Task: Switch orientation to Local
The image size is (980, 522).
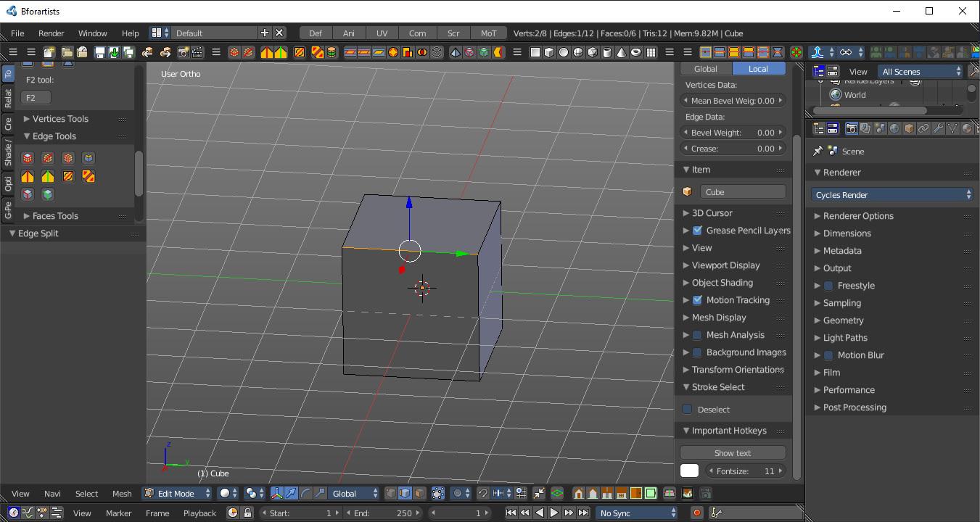Action: coord(759,69)
